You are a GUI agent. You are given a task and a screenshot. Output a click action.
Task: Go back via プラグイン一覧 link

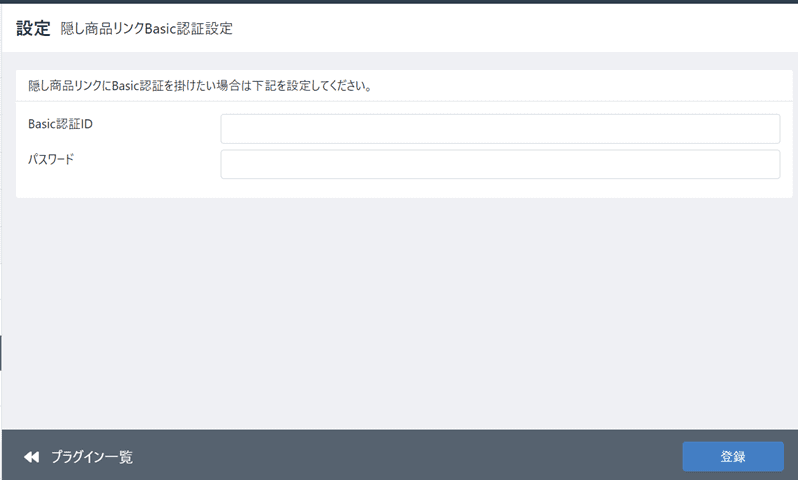click(91, 457)
